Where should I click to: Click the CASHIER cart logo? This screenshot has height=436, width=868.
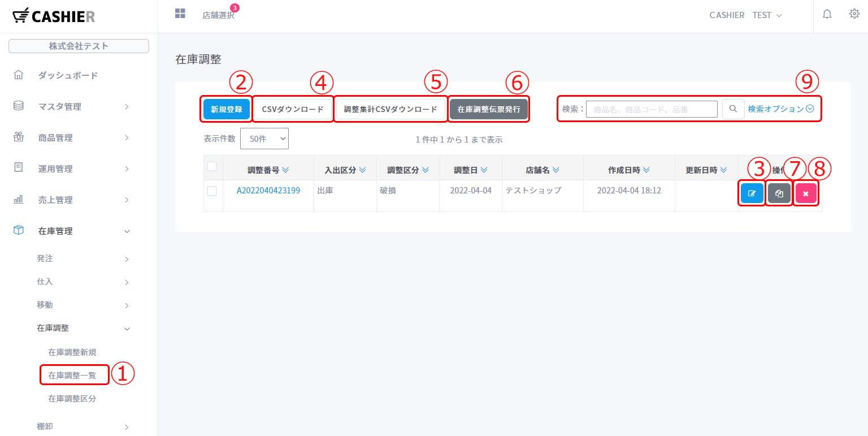tap(54, 16)
